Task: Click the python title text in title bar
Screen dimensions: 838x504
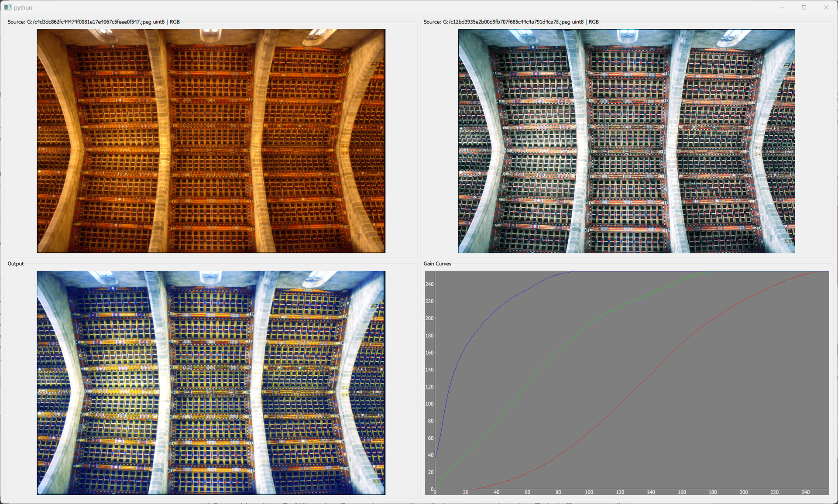Action: click(x=23, y=7)
